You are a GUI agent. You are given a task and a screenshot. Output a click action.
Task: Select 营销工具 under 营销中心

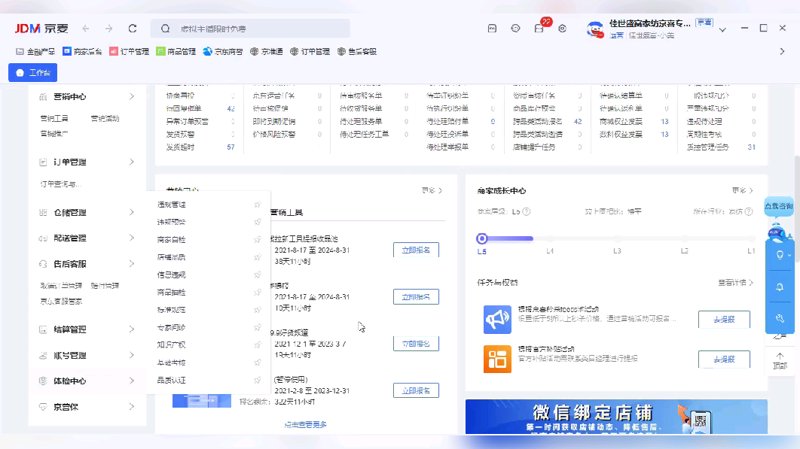pos(54,118)
